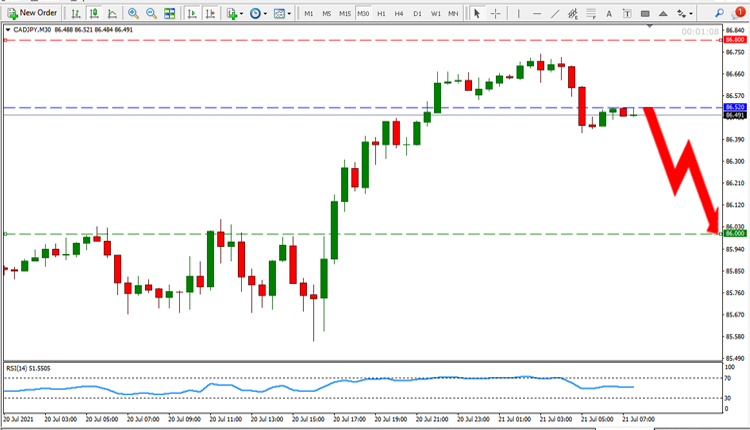Select the rectangle shape tool
Screen dimensions: 750x430
(645, 13)
